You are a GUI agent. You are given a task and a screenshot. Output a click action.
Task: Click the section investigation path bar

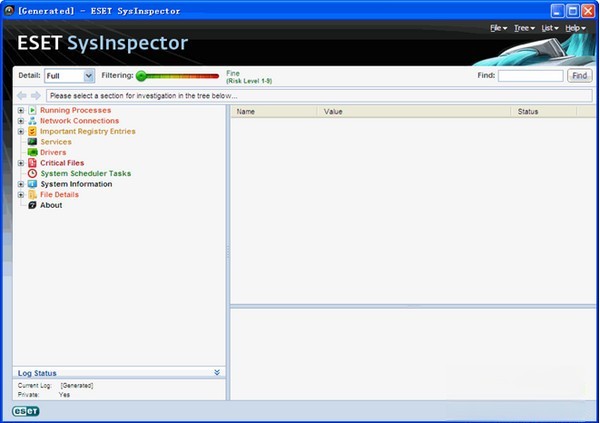(319, 96)
